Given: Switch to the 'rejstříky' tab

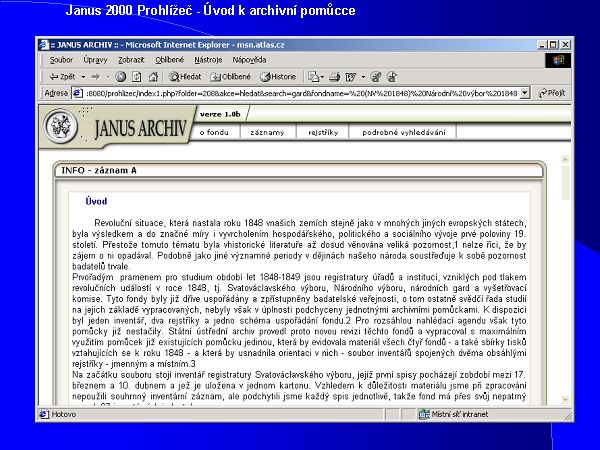Looking at the screenshot, I should coord(323,132).
